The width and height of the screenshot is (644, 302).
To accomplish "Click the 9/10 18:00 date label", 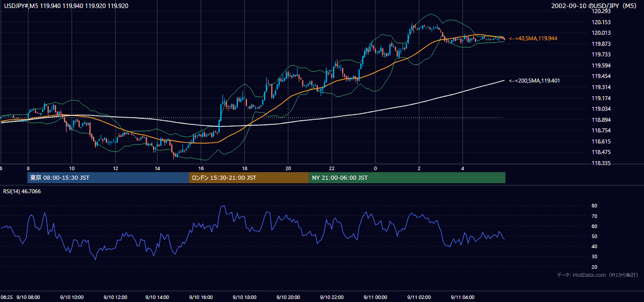I will pos(245,297).
